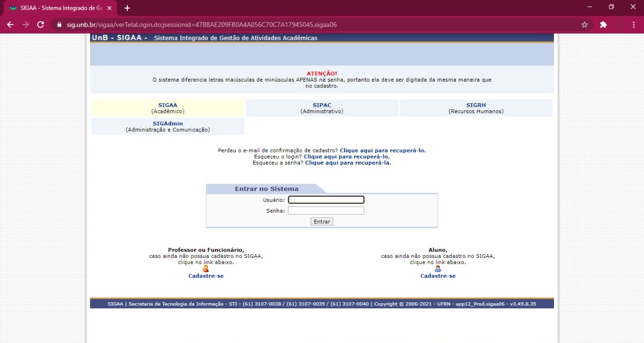Click link to recover confirmation e-mail
The image size is (644, 343).
(x=383, y=151)
